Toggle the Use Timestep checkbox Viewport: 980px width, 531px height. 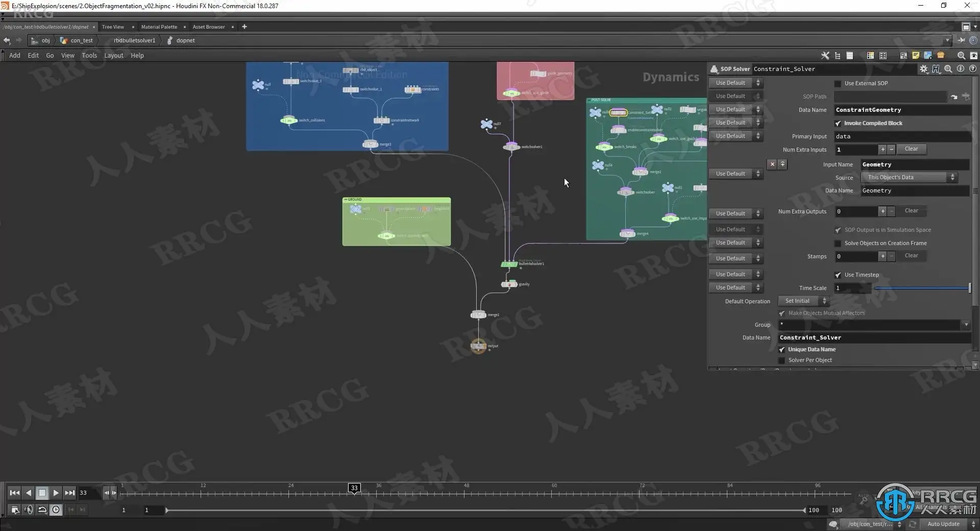pos(838,275)
